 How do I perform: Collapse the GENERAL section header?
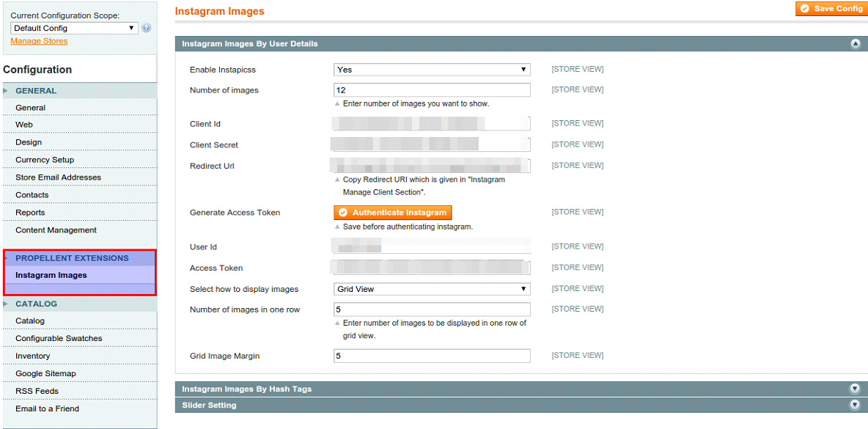[x=80, y=91]
